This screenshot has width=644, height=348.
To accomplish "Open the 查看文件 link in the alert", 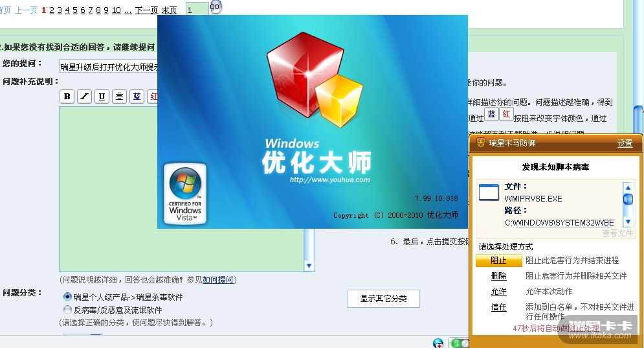I will tap(617, 233).
